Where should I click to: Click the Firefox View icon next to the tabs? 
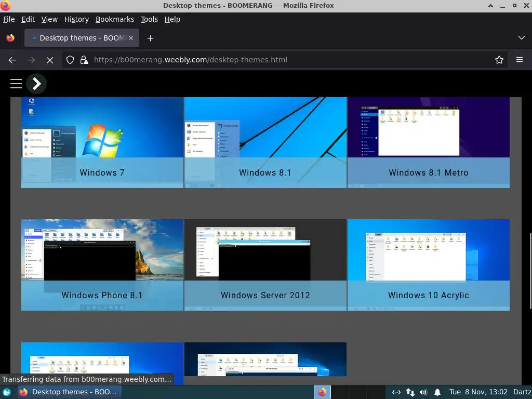(10, 38)
